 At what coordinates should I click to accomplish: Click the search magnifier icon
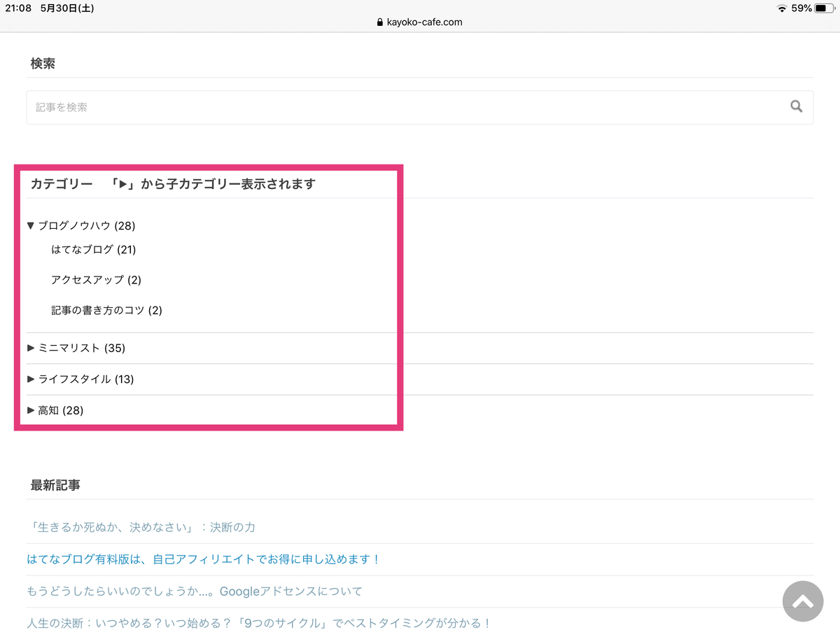796,107
